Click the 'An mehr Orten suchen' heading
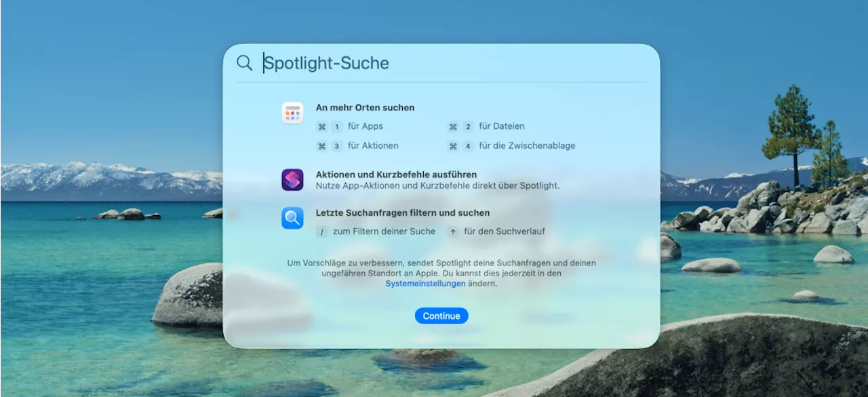The height and width of the screenshot is (397, 868). (x=365, y=107)
